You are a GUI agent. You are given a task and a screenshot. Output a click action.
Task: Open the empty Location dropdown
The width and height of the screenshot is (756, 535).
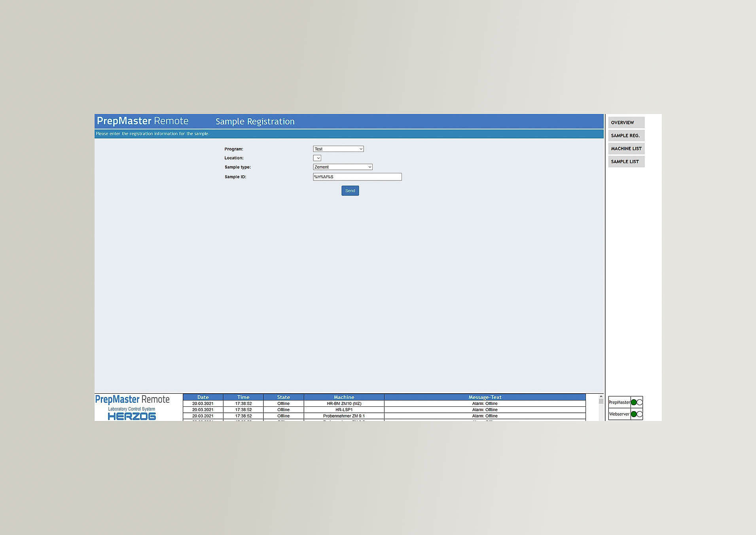[x=317, y=158]
